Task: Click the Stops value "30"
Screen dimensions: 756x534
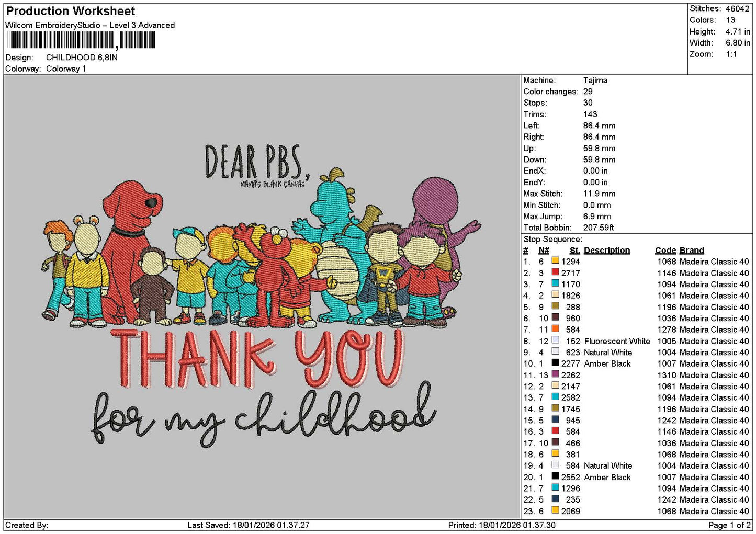Action: click(588, 103)
